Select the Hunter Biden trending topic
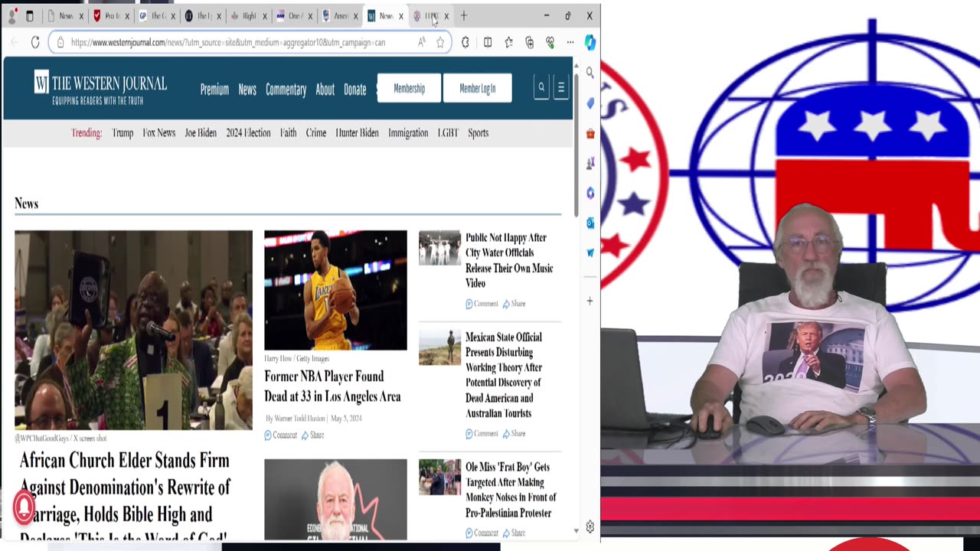This screenshot has height=551, width=980. pyautogui.click(x=357, y=132)
